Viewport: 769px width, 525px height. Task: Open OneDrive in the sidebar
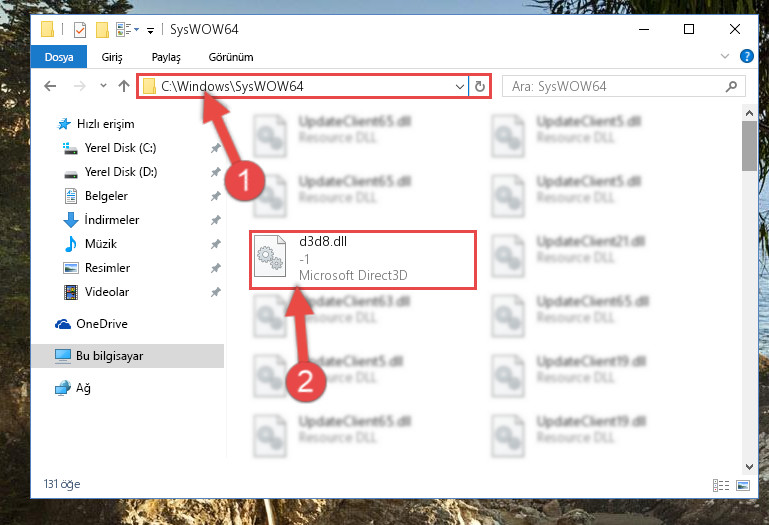tap(102, 324)
